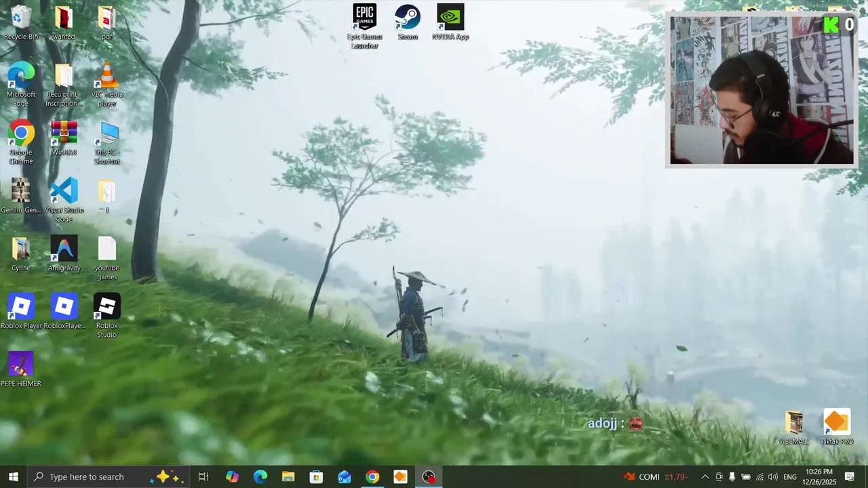
Task: Switch the ENG input language indicator
Action: pyautogui.click(x=790, y=476)
